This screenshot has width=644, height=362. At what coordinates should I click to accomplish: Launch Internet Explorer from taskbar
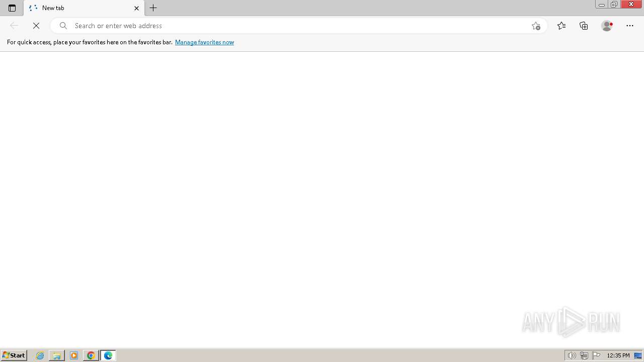pyautogui.click(x=40, y=355)
